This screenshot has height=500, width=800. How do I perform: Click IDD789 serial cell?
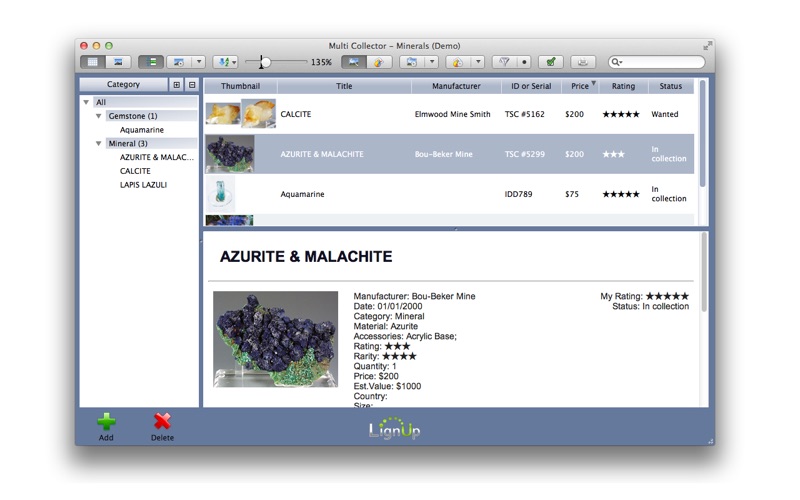pyautogui.click(x=518, y=194)
